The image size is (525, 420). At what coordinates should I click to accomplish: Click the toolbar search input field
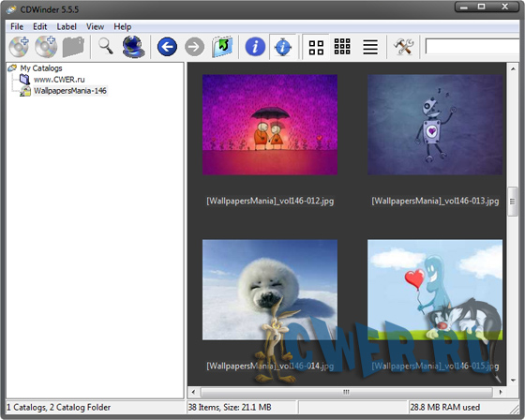coord(472,46)
